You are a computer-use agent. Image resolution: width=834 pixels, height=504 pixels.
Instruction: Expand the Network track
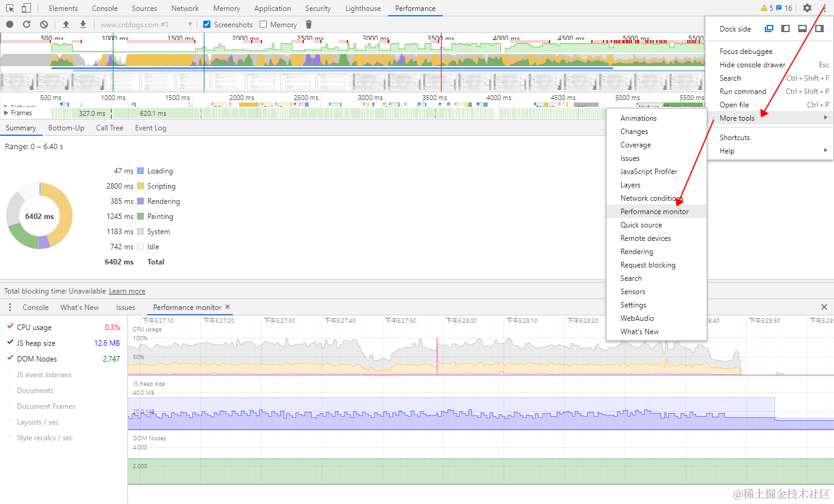[6, 106]
